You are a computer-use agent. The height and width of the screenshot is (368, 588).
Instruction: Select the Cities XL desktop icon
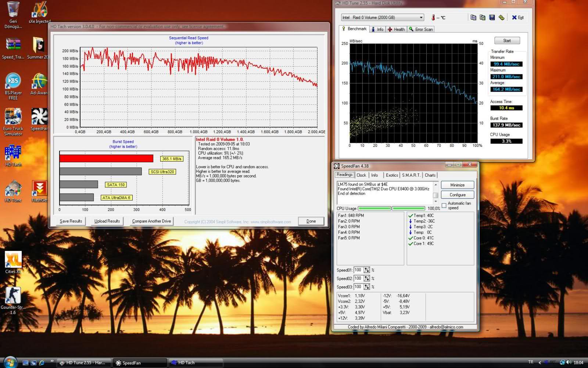13,262
